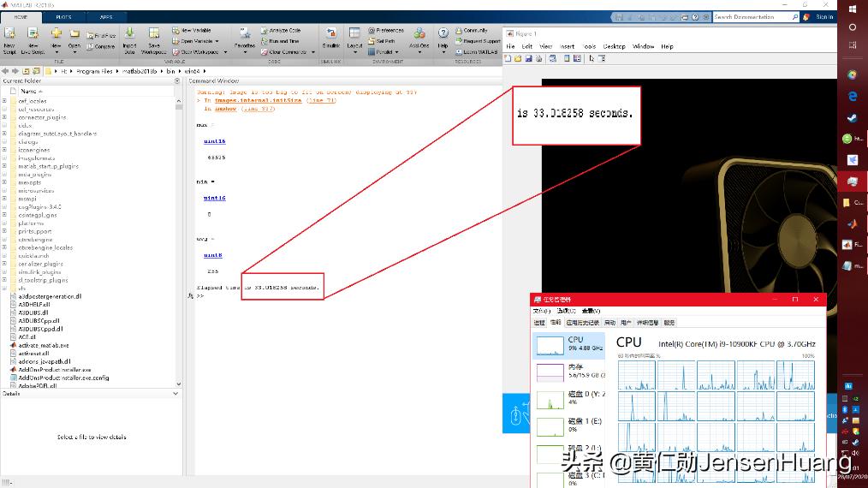Switch to the PLOTS ribbon tab
This screenshot has width=868, height=488.
tap(63, 16)
